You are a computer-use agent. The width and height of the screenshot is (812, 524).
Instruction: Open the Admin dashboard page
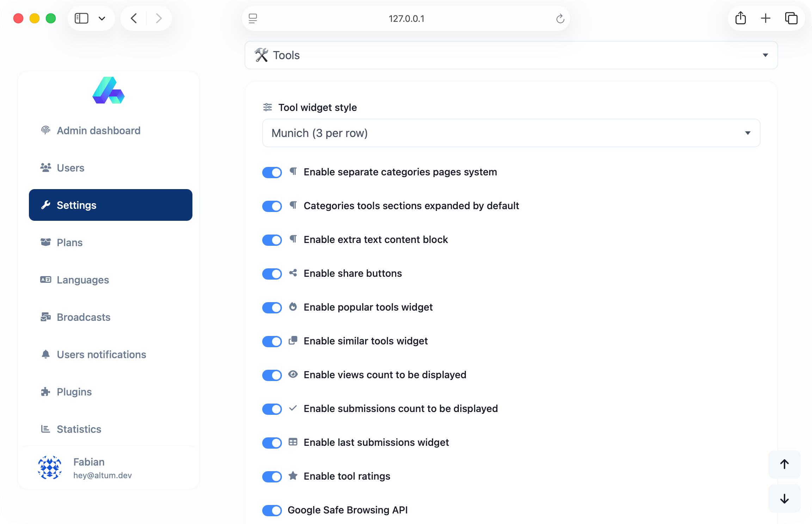pyautogui.click(x=111, y=131)
